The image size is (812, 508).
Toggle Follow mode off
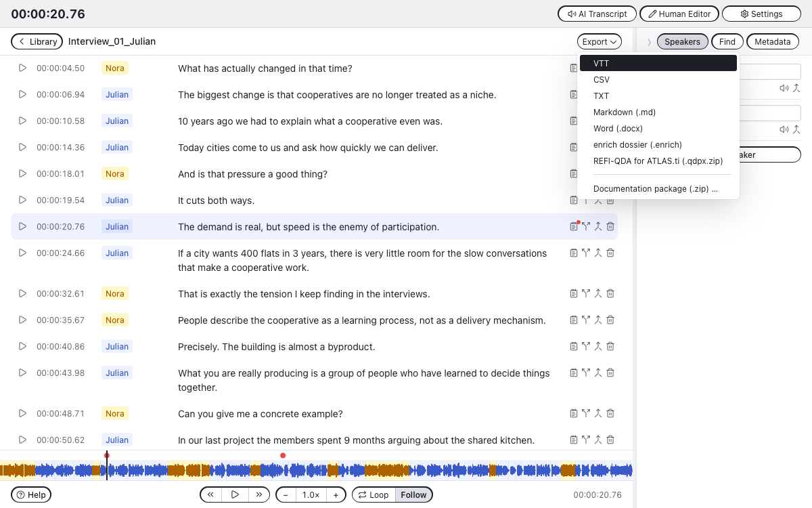pyautogui.click(x=413, y=494)
